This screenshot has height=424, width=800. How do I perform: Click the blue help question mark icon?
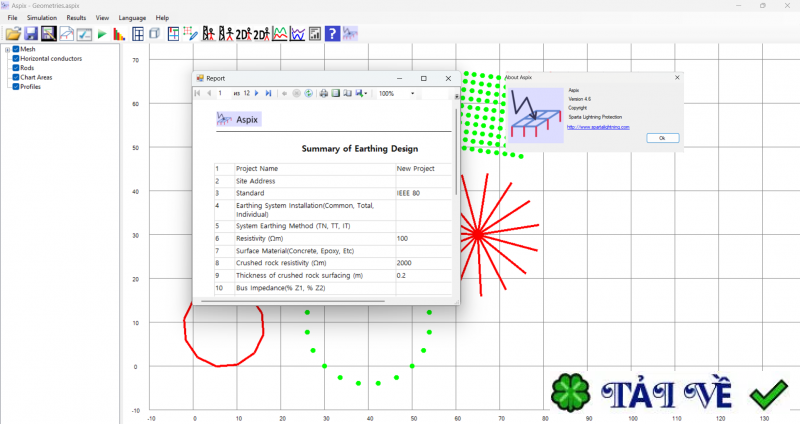[x=332, y=34]
